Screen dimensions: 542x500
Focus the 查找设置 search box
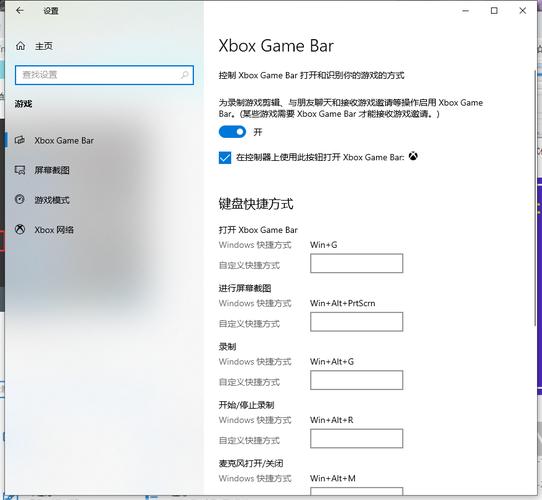pos(104,75)
